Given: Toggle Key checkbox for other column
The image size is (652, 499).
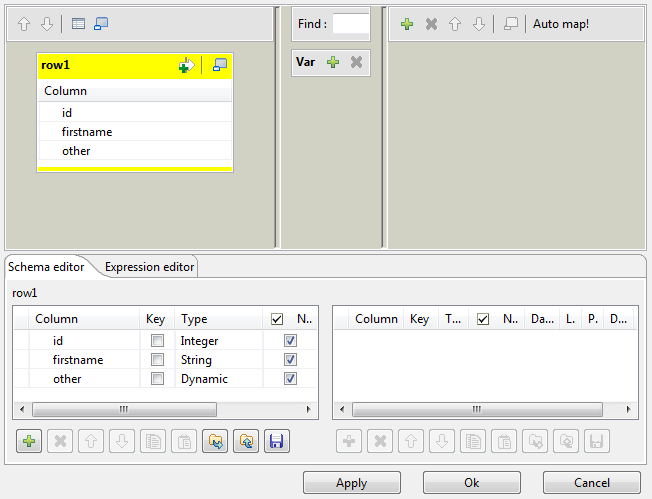Looking at the screenshot, I should click(x=157, y=379).
